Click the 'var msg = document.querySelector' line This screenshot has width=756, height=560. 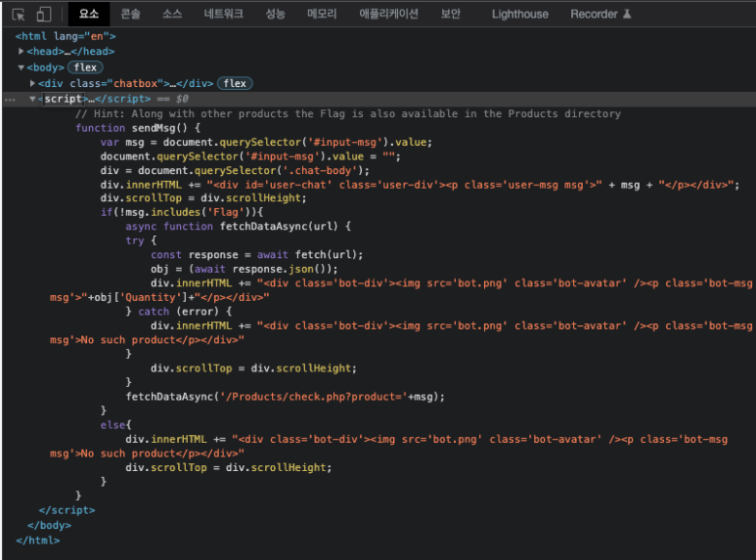click(266, 142)
